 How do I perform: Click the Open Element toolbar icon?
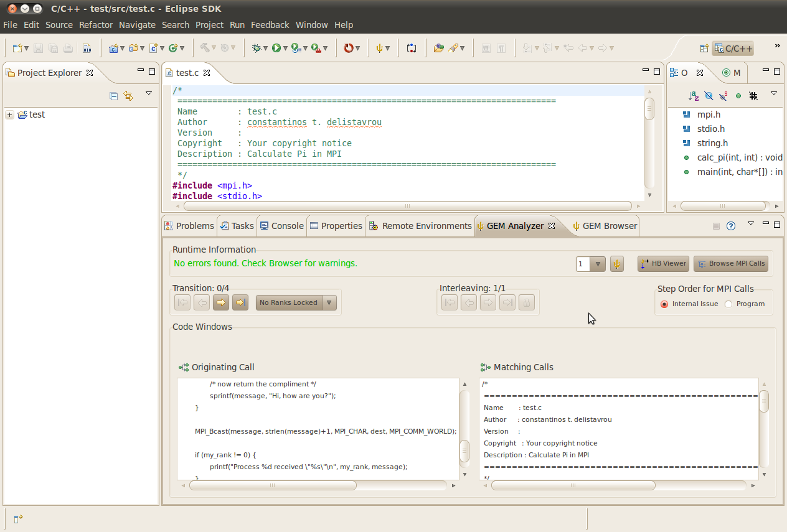pos(439,48)
